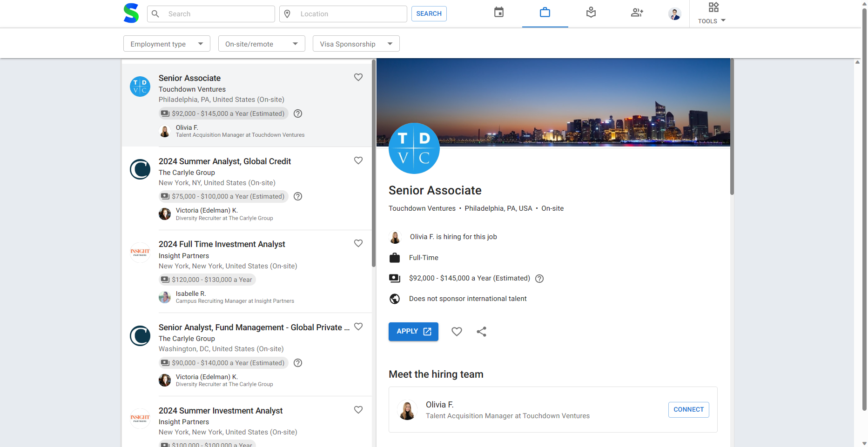
Task: Favorite the 2024 Full Time Investment Analyst job
Action: point(358,243)
